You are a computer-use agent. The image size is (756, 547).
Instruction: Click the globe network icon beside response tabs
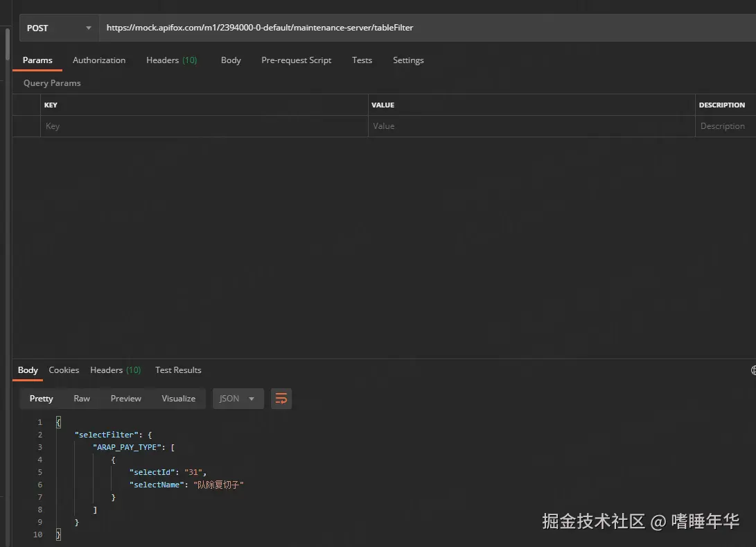(x=753, y=370)
